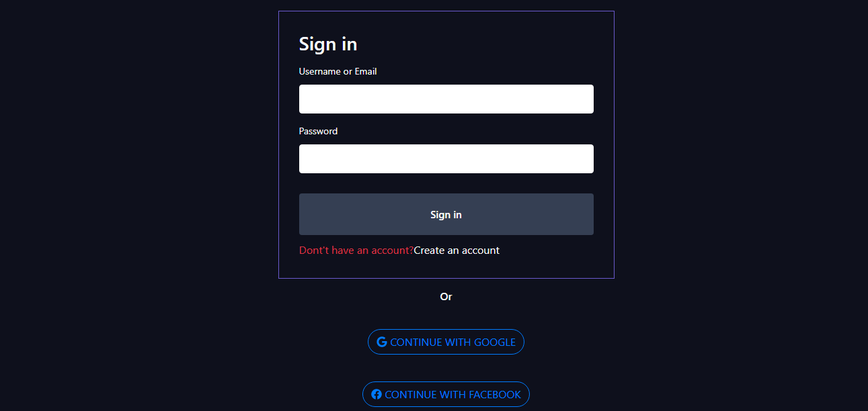868x411 pixels.
Task: Click the Password label
Action: click(x=318, y=131)
